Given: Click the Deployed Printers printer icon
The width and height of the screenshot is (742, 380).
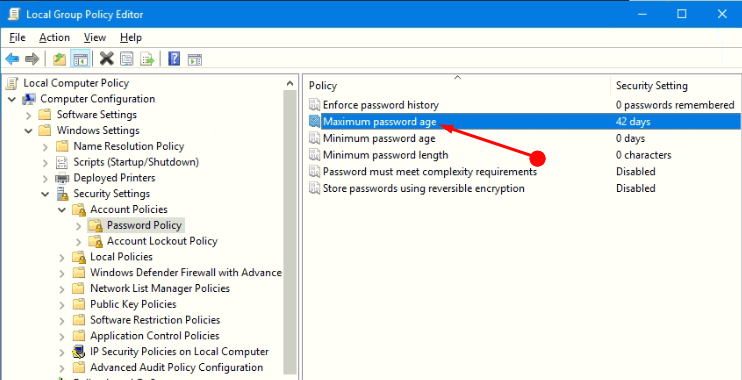Looking at the screenshot, I should pyautogui.click(x=62, y=178).
